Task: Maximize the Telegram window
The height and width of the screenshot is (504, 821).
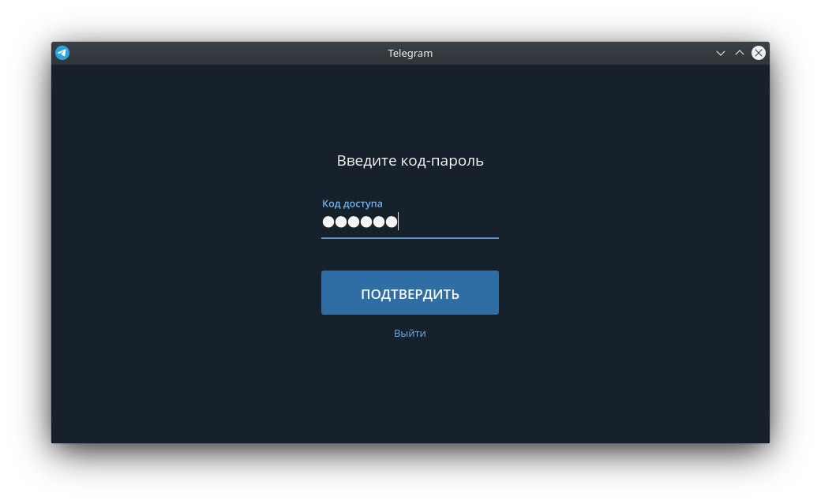Action: pyautogui.click(x=740, y=53)
